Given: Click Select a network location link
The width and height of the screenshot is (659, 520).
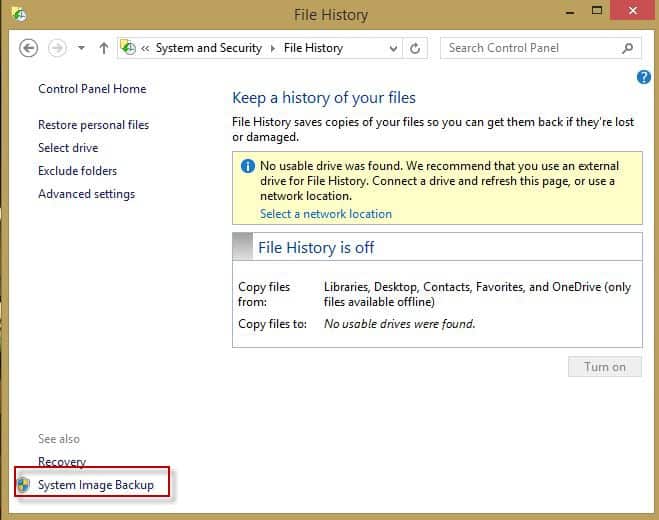Looking at the screenshot, I should [x=326, y=214].
